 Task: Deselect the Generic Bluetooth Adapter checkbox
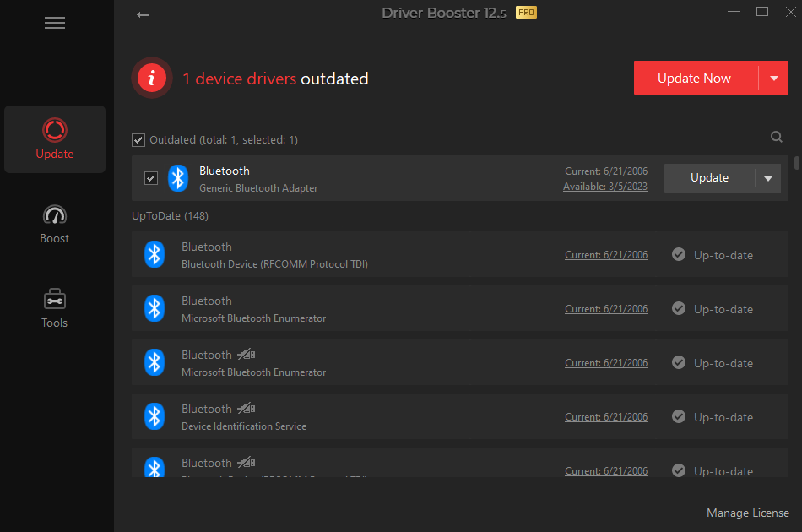[x=151, y=177]
